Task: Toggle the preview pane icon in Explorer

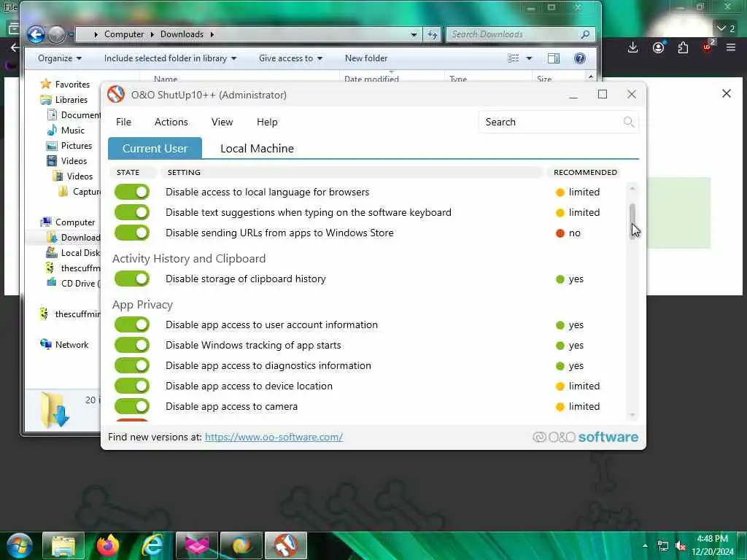Action: point(554,58)
